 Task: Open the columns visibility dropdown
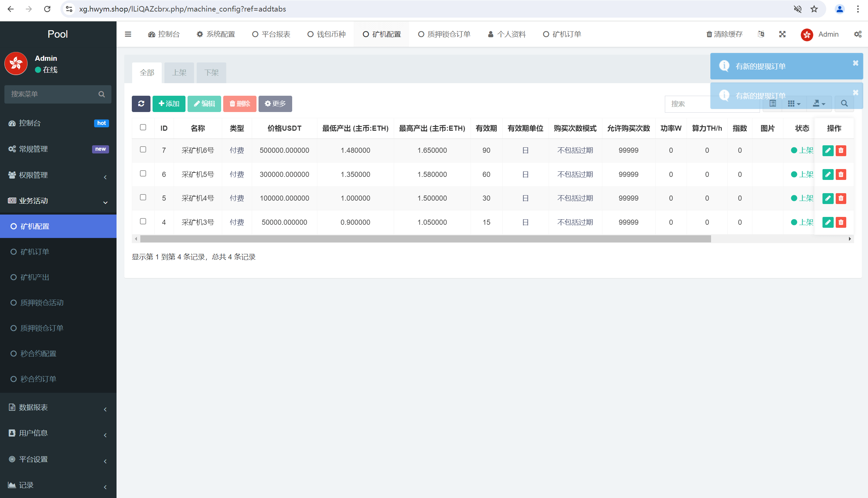point(794,103)
